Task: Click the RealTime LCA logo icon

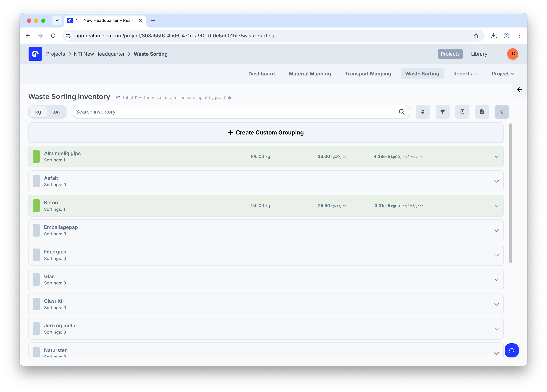Action: point(35,54)
